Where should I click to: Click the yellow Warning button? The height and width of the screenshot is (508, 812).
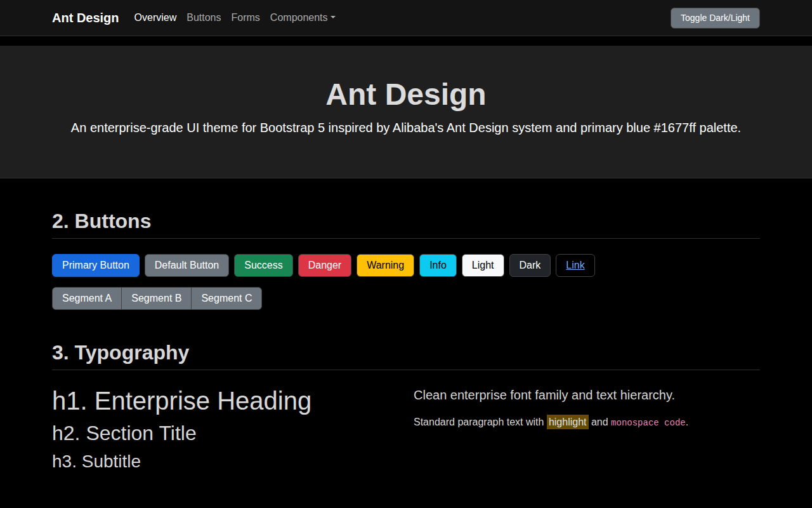(x=385, y=265)
